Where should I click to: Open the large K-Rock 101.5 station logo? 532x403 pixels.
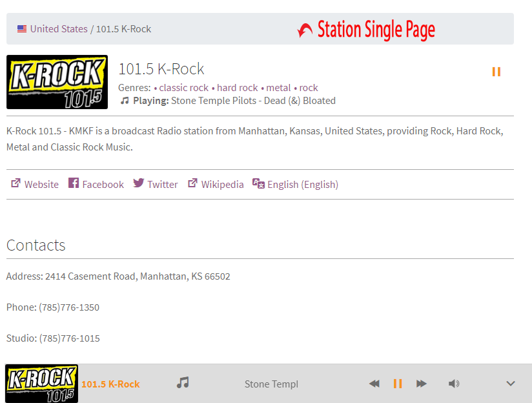(x=57, y=82)
